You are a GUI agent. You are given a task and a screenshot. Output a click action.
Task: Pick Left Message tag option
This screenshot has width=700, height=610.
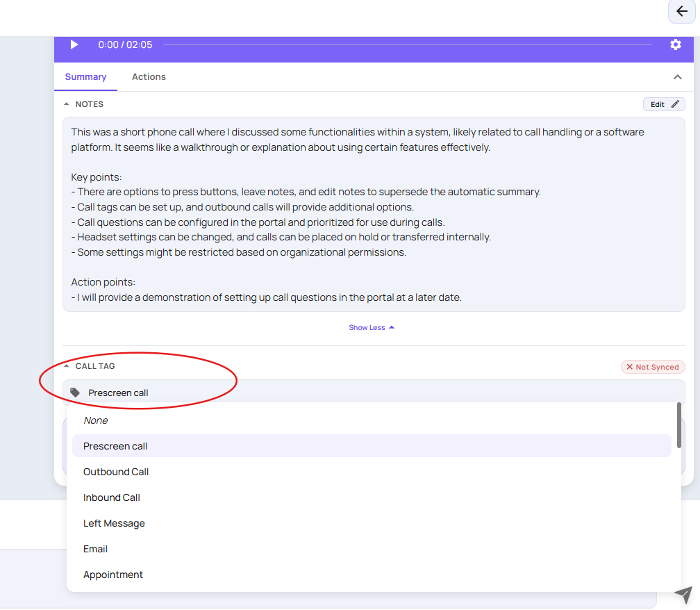tap(372, 523)
